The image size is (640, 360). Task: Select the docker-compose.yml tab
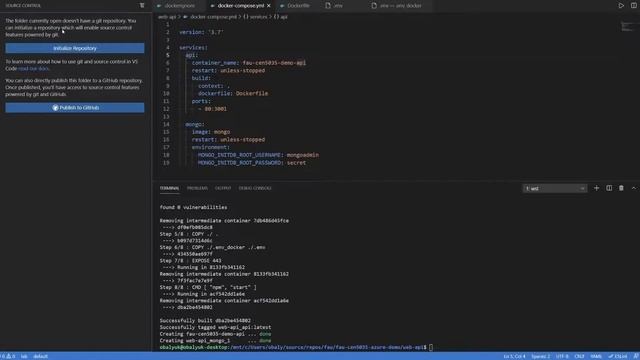pyautogui.click(x=240, y=6)
